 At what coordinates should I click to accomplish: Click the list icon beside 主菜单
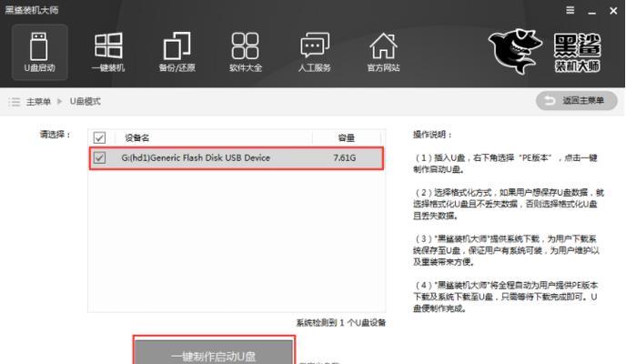tap(14, 102)
